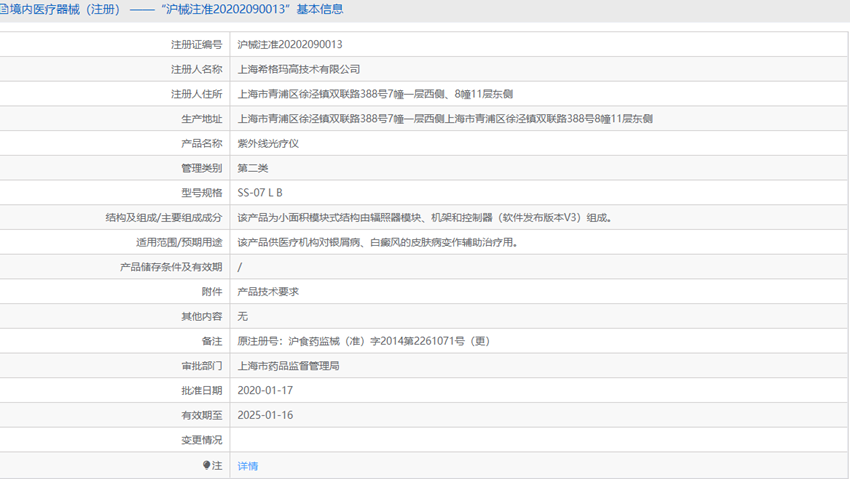
Task: Select approval department 上海市药品监督管理局
Action: (x=288, y=366)
